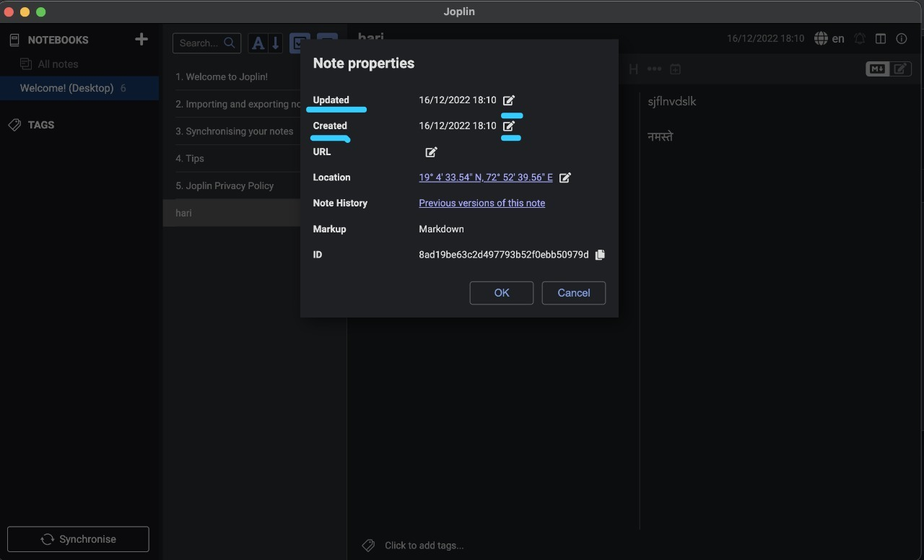Collapse the NOTEBOOKS section header
This screenshot has width=924, height=560.
[x=58, y=40]
